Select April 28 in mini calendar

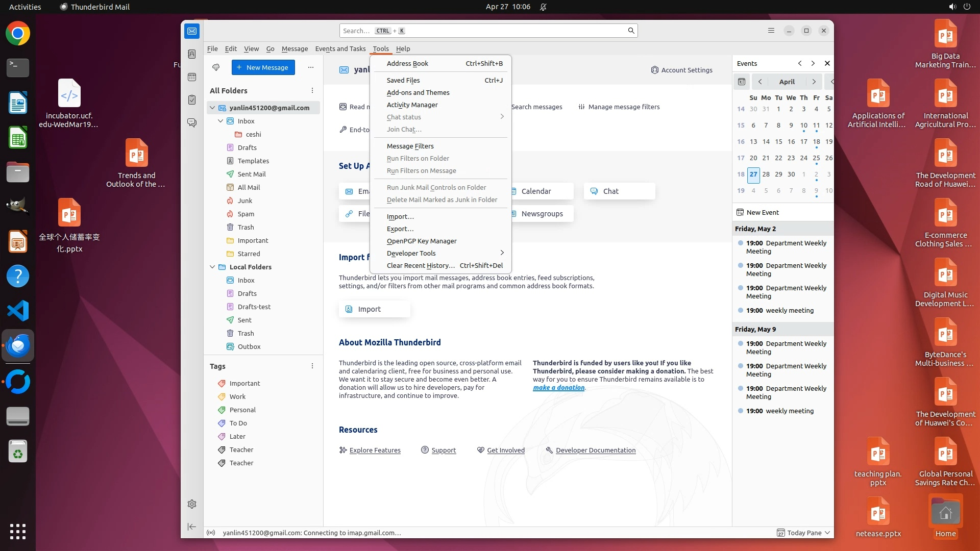point(766,174)
